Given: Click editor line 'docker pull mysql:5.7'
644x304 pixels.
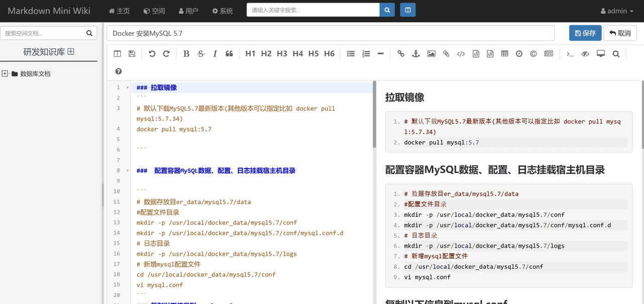Looking at the screenshot, I should [174, 129].
